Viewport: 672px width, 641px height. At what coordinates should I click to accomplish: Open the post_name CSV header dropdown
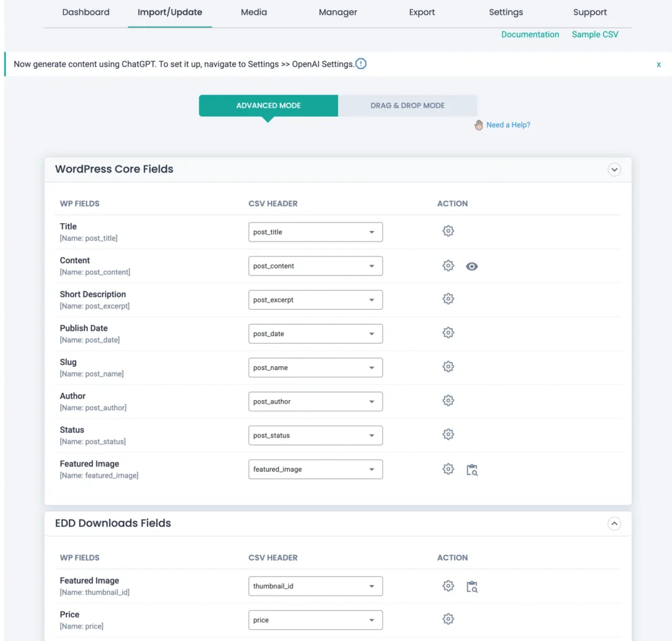coord(315,367)
